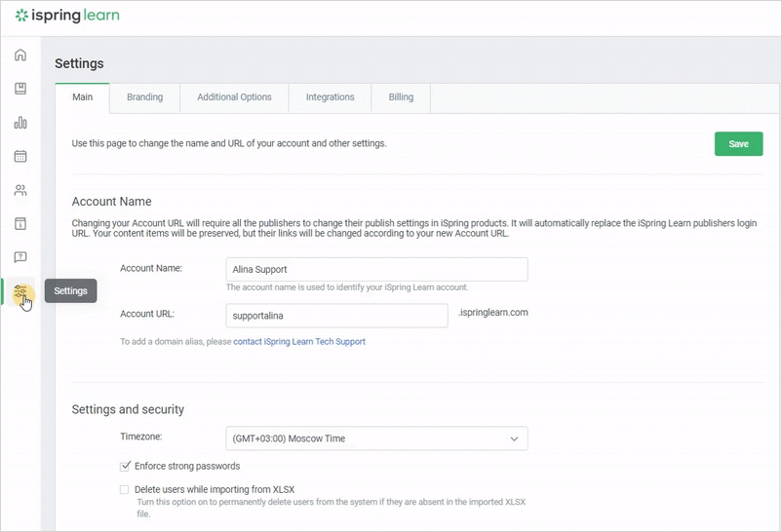The image size is (782, 532).
Task: Switch to the Branding tab
Action: (x=144, y=97)
